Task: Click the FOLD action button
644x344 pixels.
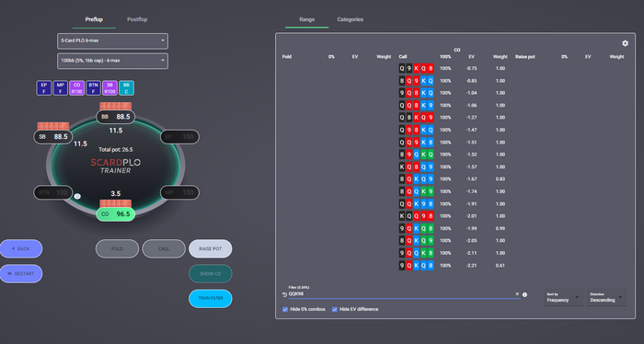Action: (117, 248)
